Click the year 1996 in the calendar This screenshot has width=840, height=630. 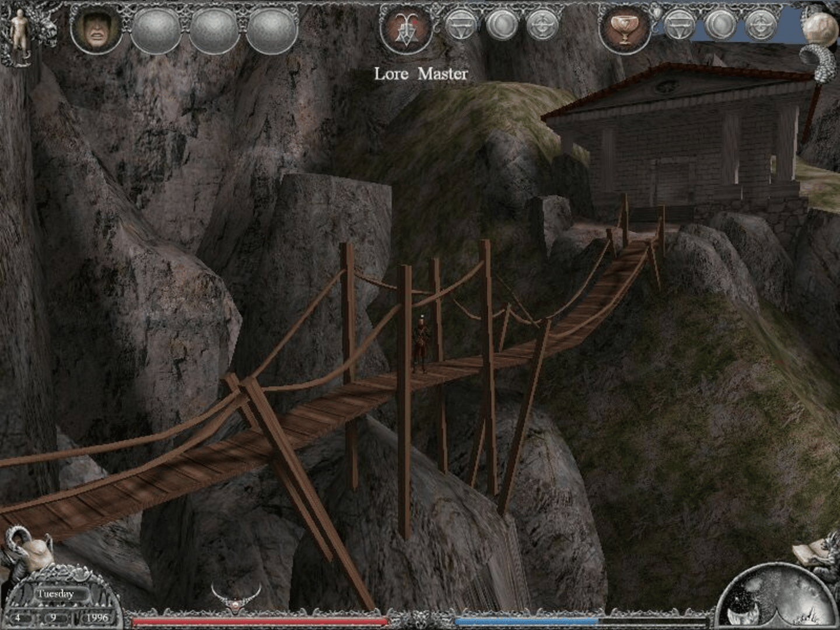point(97,617)
